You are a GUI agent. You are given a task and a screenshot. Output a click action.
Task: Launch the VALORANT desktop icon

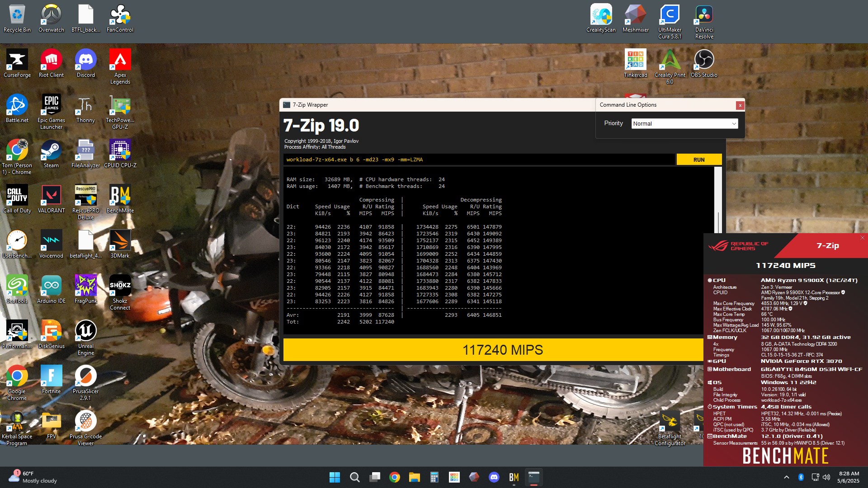[x=51, y=199]
